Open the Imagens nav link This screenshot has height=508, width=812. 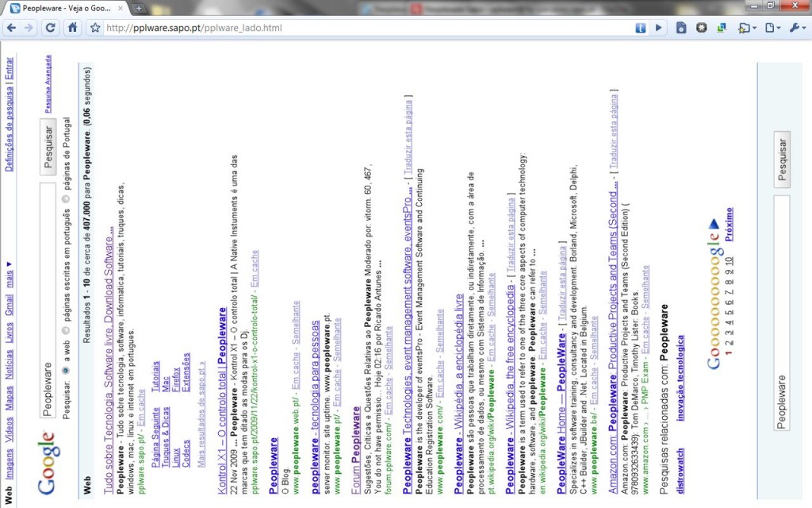pyautogui.click(x=10, y=464)
